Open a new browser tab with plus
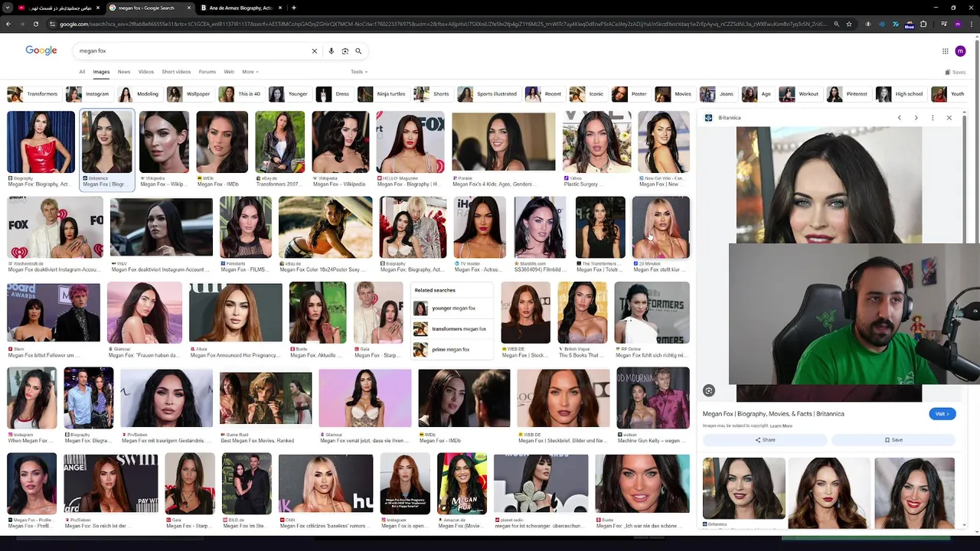The height and width of the screenshot is (551, 980). 294,8
